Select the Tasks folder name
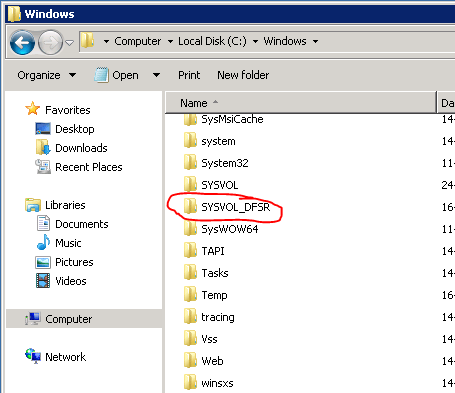 215,273
